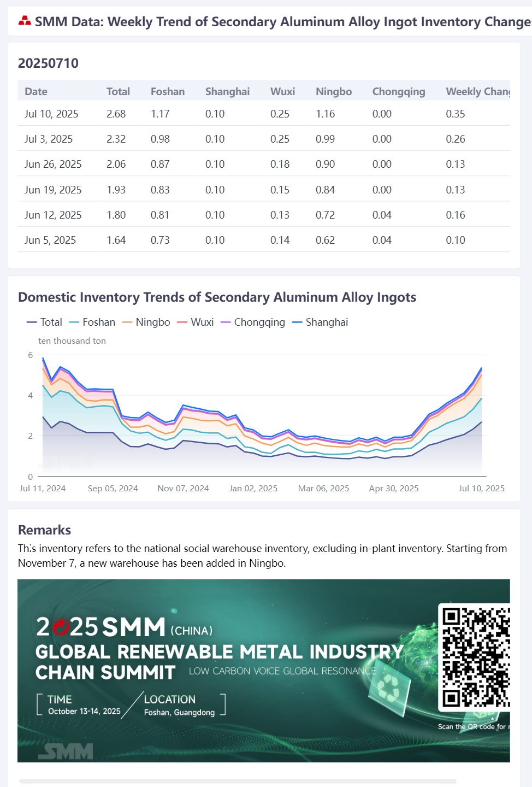Select the Jun 5, 2025 date cell
The width and height of the screenshot is (532, 787).
(x=50, y=240)
